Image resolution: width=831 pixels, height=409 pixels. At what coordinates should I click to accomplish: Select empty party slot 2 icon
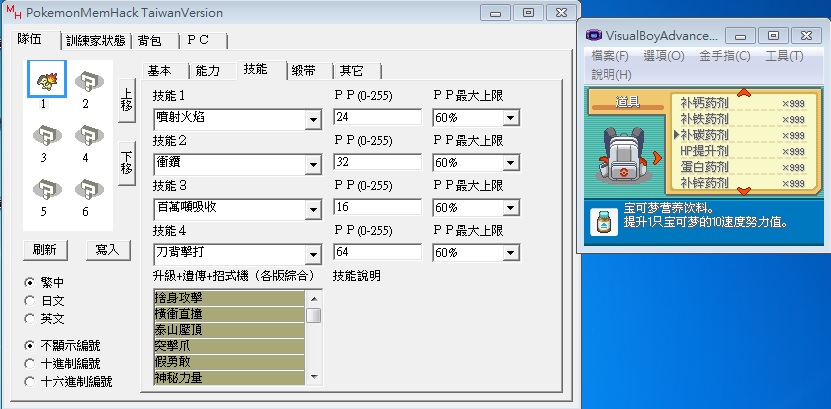tap(89, 81)
